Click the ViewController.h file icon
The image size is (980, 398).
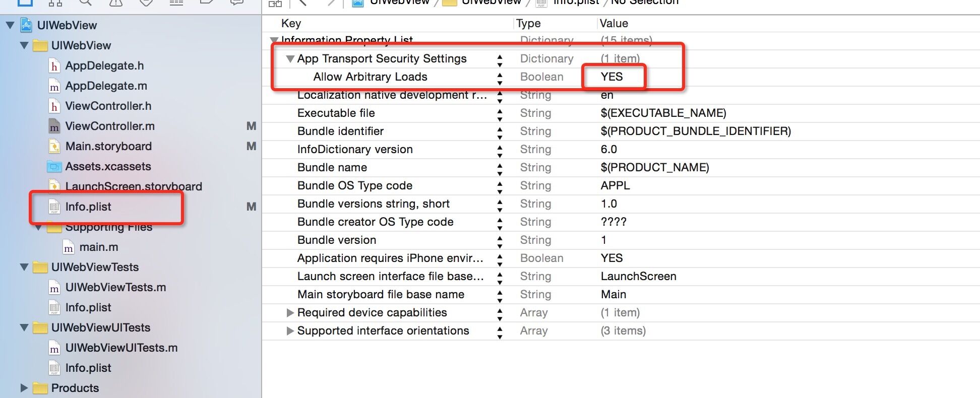pos(54,106)
